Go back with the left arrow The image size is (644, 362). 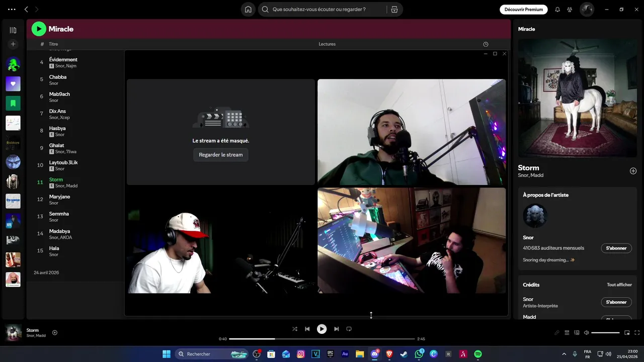point(26,9)
